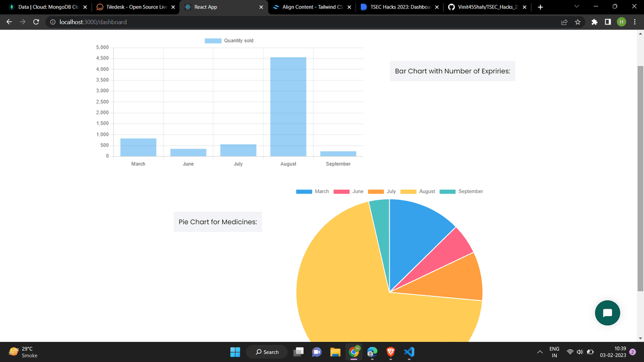
Task: Click 'Bar Chart with Number of Expriries:' label
Action: tap(453, 71)
